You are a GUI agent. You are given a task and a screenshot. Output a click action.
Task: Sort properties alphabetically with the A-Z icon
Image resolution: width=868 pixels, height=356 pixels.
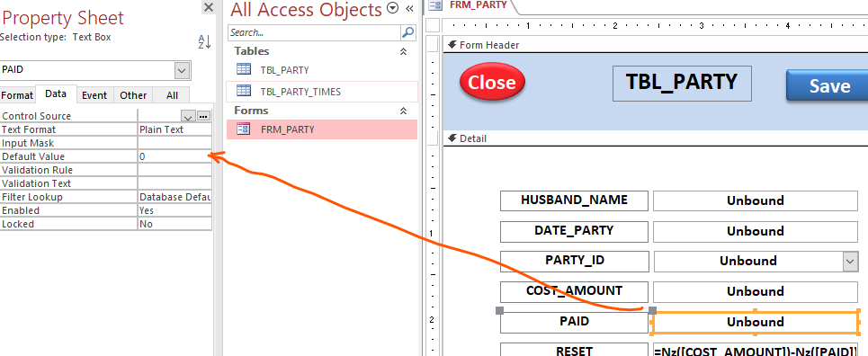pyautogui.click(x=205, y=41)
